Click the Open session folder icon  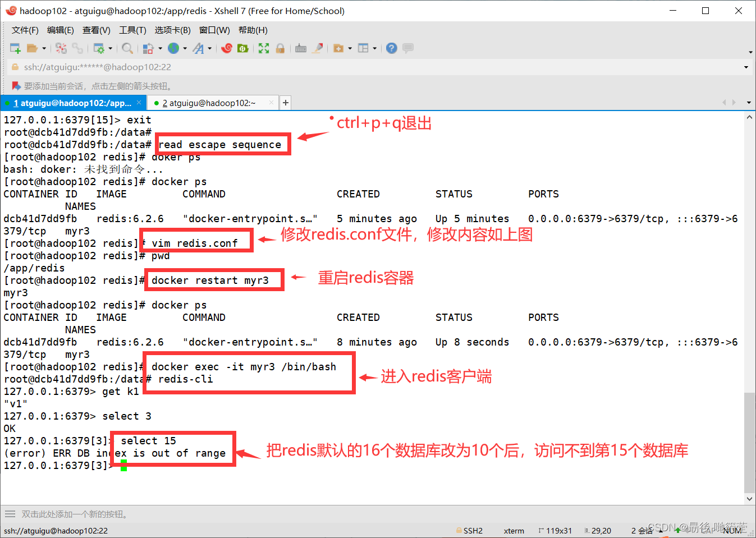pos(32,49)
